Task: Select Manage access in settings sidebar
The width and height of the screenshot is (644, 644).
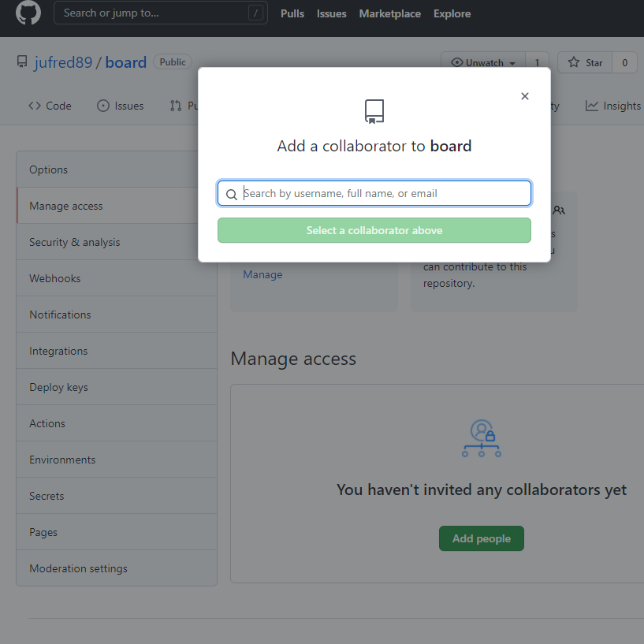Action: pos(116,206)
